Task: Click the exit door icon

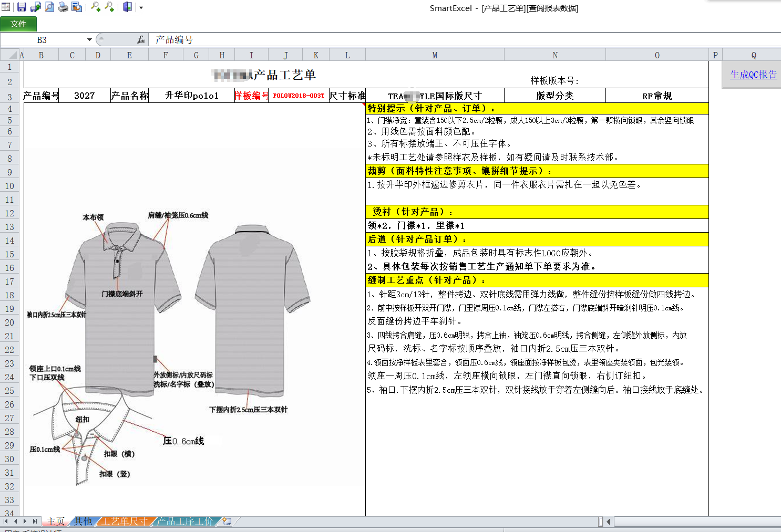Action: [x=127, y=7]
